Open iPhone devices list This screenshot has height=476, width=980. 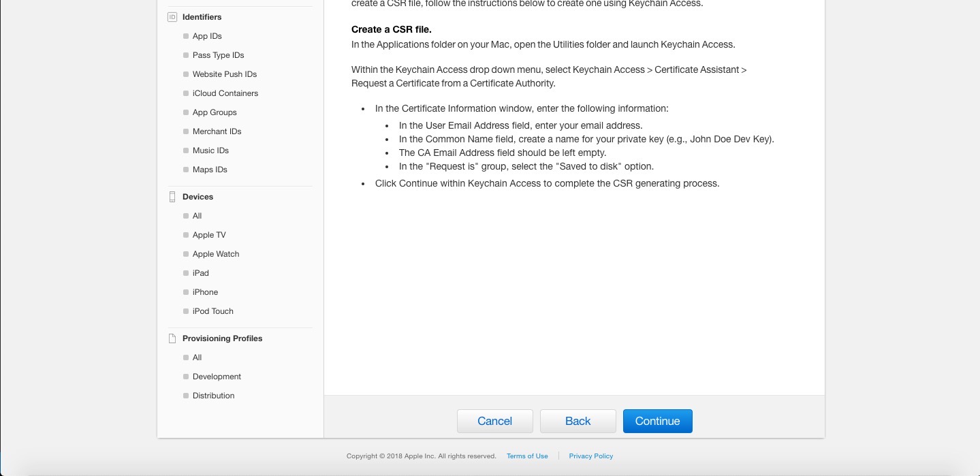[205, 292]
